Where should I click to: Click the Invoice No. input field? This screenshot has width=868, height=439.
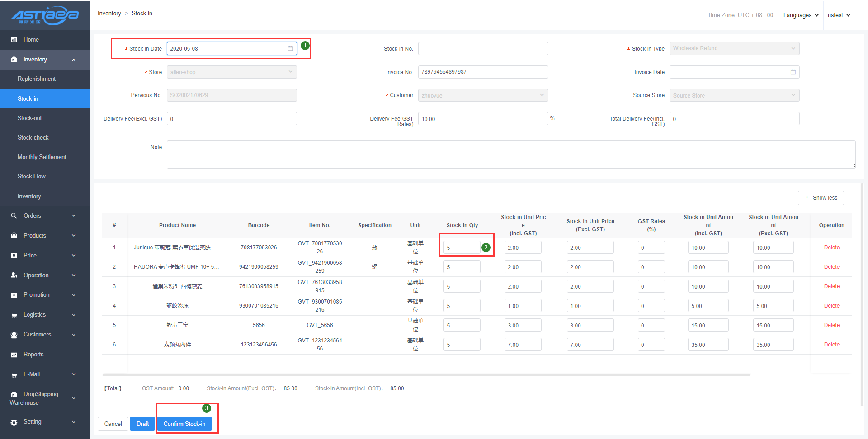(x=483, y=72)
